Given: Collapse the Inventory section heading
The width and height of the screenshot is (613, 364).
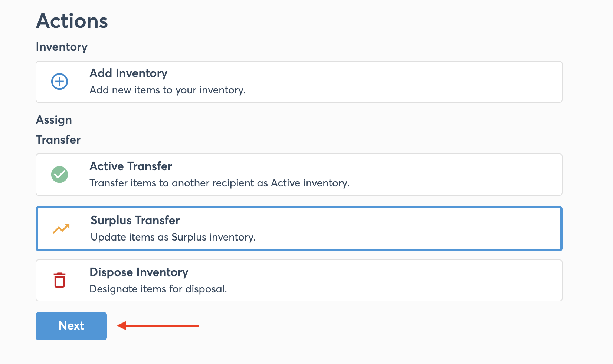Looking at the screenshot, I should 62,47.
